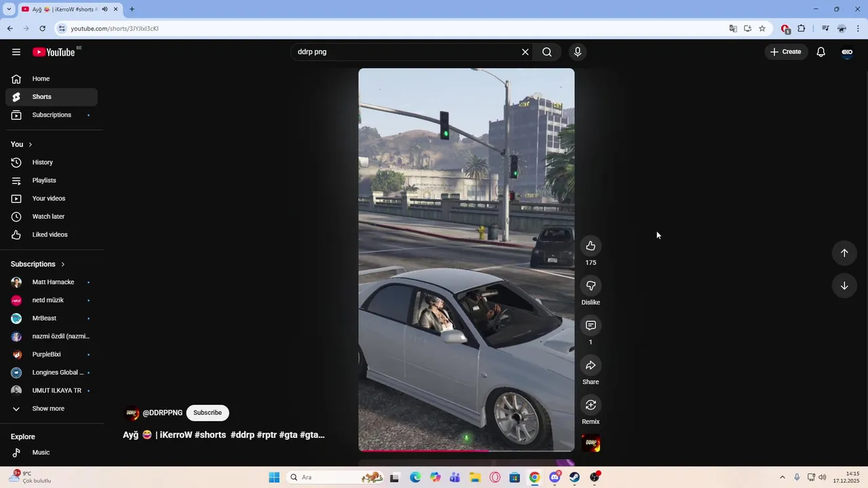
Task: Bookmark this page with the star
Action: click(762, 28)
